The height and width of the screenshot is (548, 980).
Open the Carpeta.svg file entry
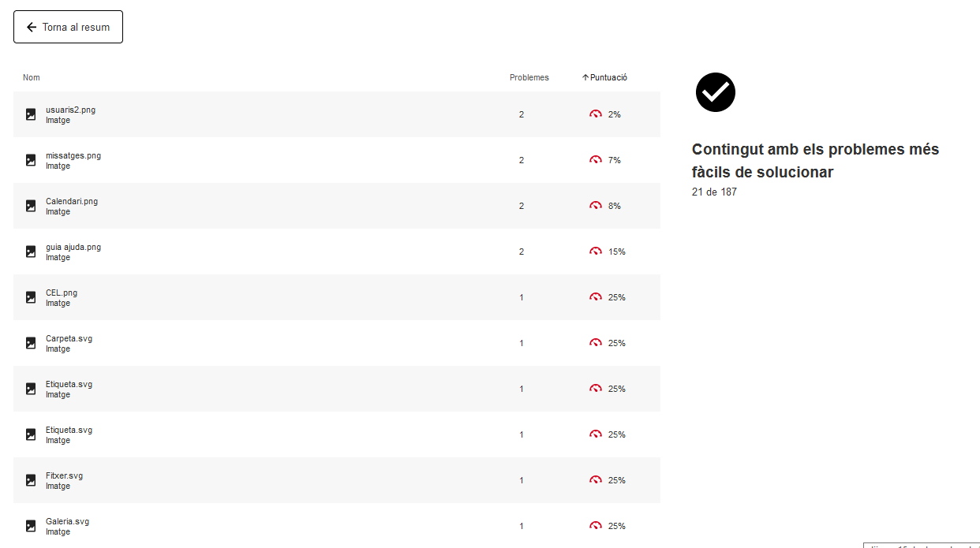[69, 338]
